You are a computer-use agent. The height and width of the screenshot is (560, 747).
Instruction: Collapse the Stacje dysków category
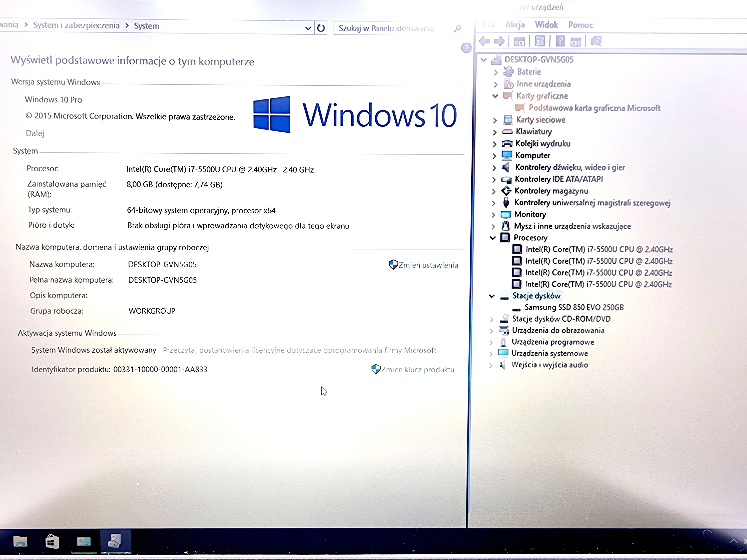[492, 296]
